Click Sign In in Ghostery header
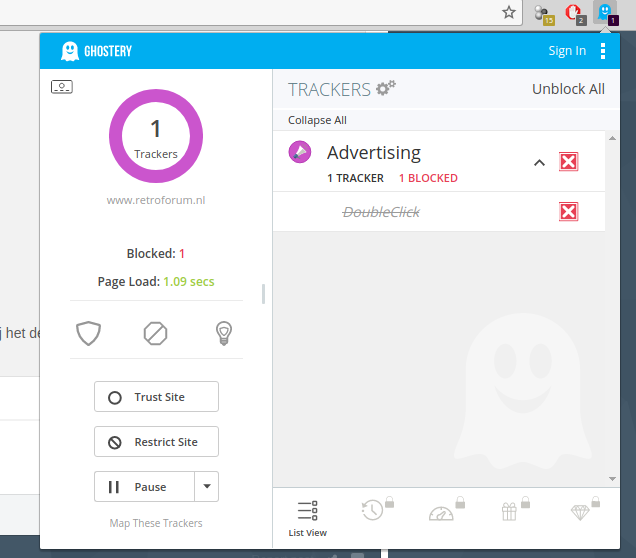Screen dimensions: 636x558 pos(567,51)
